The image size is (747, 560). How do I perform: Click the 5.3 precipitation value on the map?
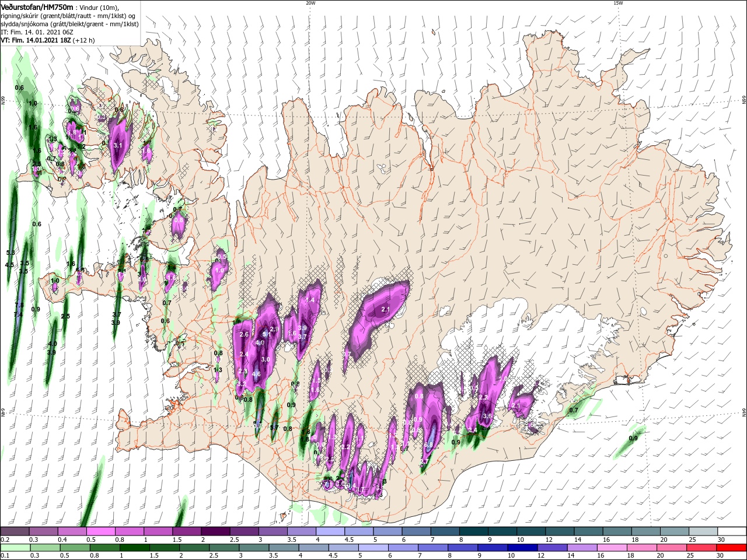pyautogui.click(x=10, y=253)
